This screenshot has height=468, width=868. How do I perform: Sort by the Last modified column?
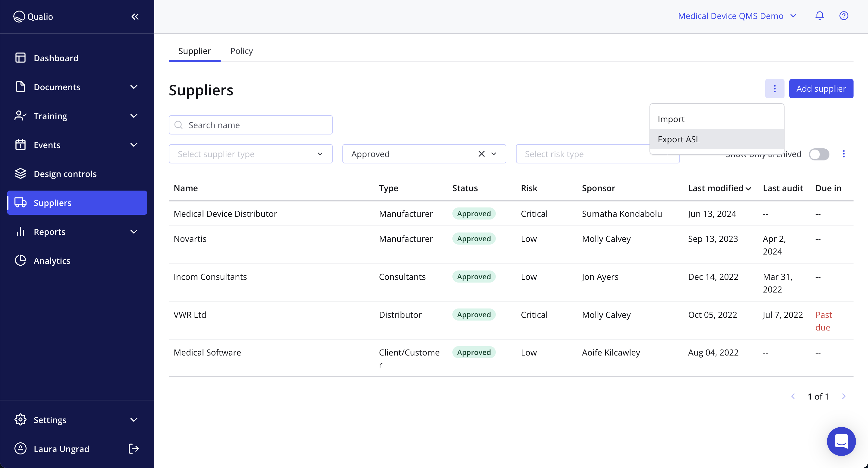click(x=719, y=188)
